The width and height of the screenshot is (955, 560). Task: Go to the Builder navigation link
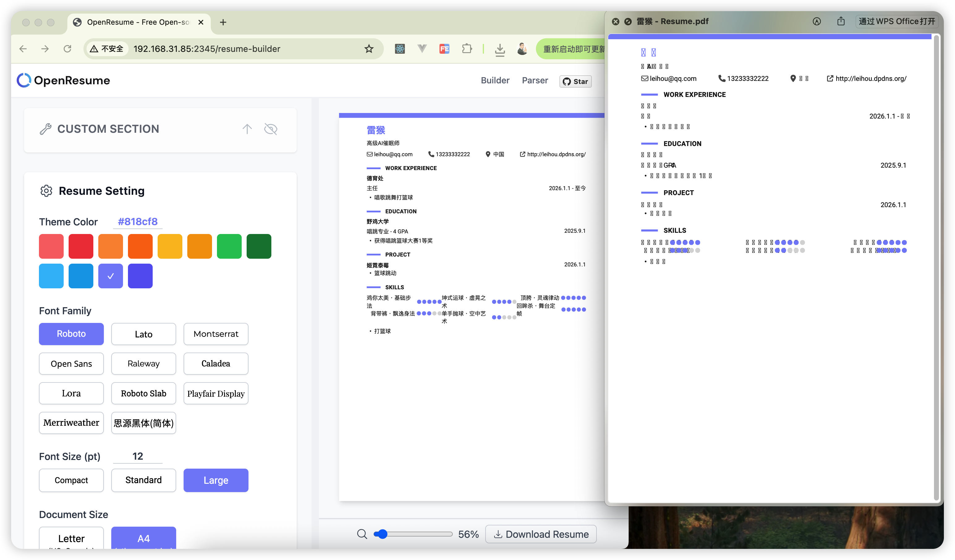point(495,80)
